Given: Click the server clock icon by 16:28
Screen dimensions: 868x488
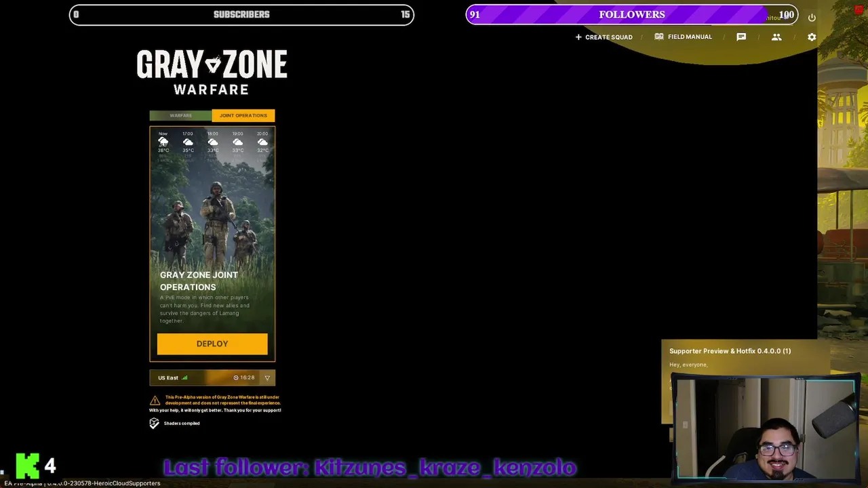Looking at the screenshot, I should tap(236, 378).
